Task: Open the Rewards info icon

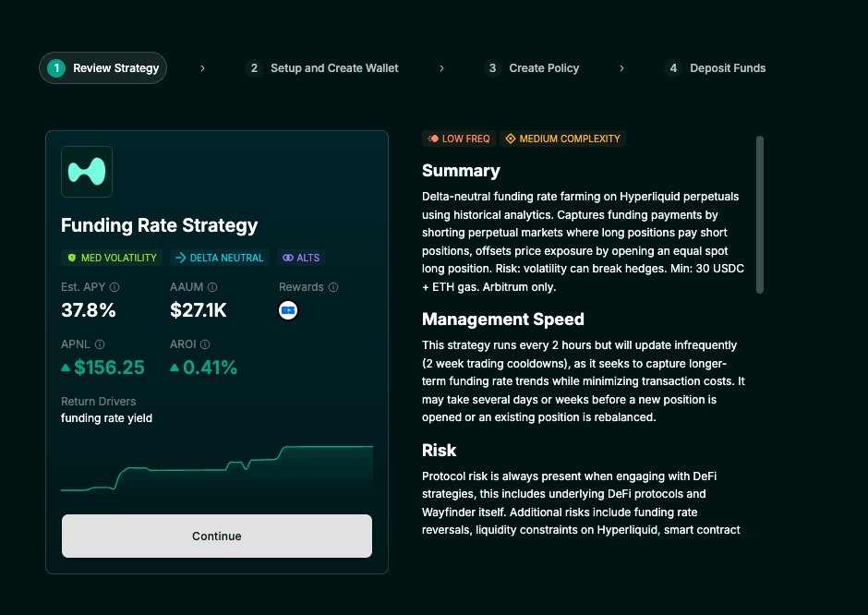Action: click(333, 287)
